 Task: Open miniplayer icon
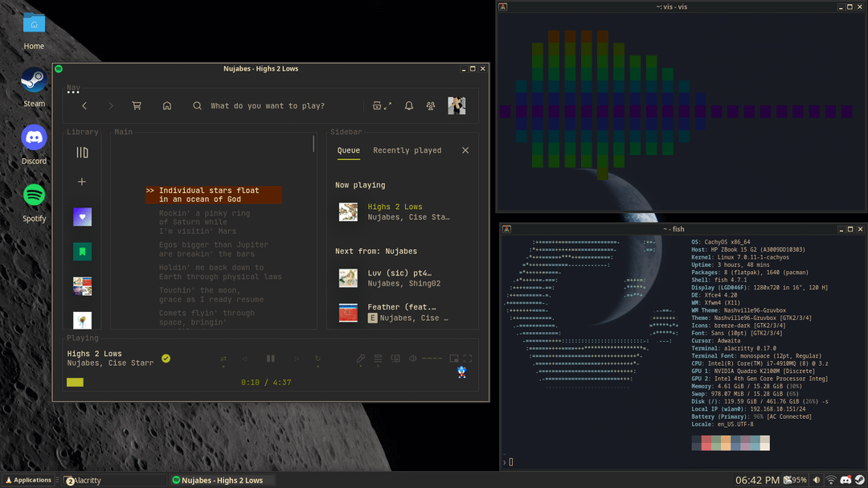point(454,359)
